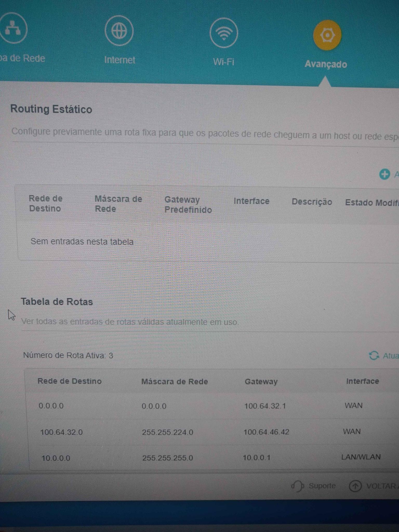Click the static table Interface header
This screenshot has width=399, height=532.
(x=251, y=201)
